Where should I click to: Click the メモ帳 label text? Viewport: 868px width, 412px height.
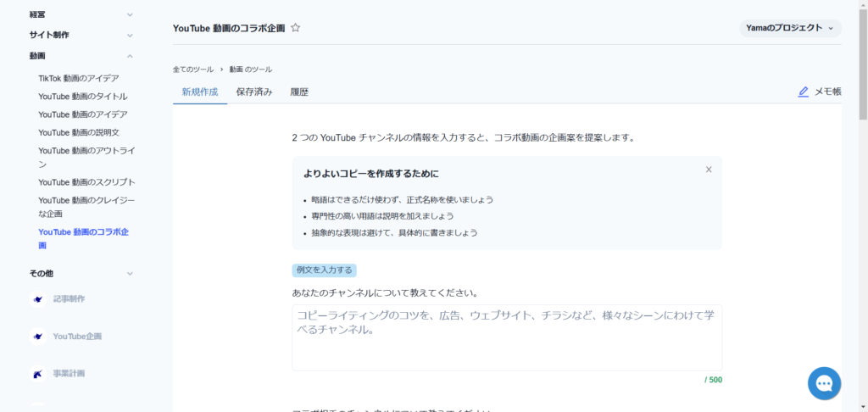point(828,92)
